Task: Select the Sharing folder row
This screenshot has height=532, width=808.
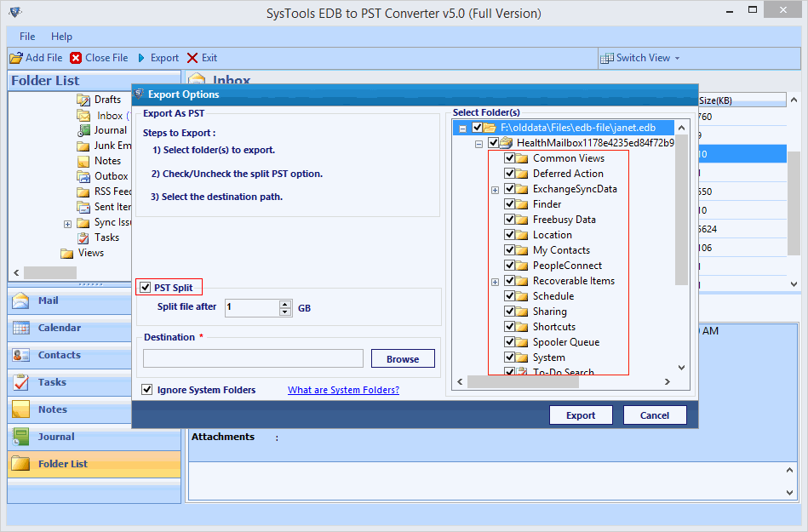Action: (x=549, y=312)
